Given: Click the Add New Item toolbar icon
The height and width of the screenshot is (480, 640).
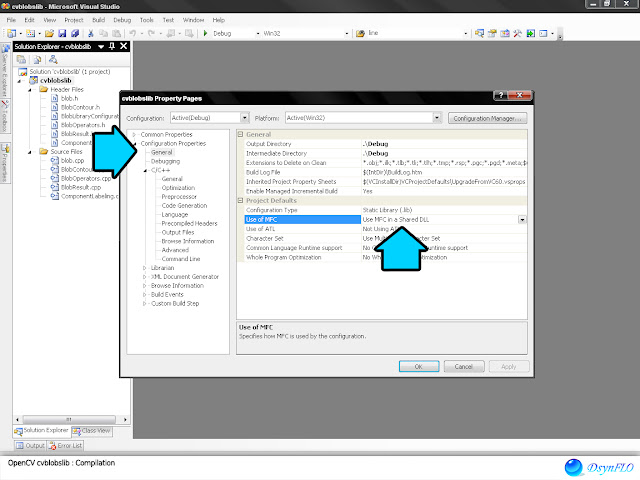Looking at the screenshot, I should 31,33.
